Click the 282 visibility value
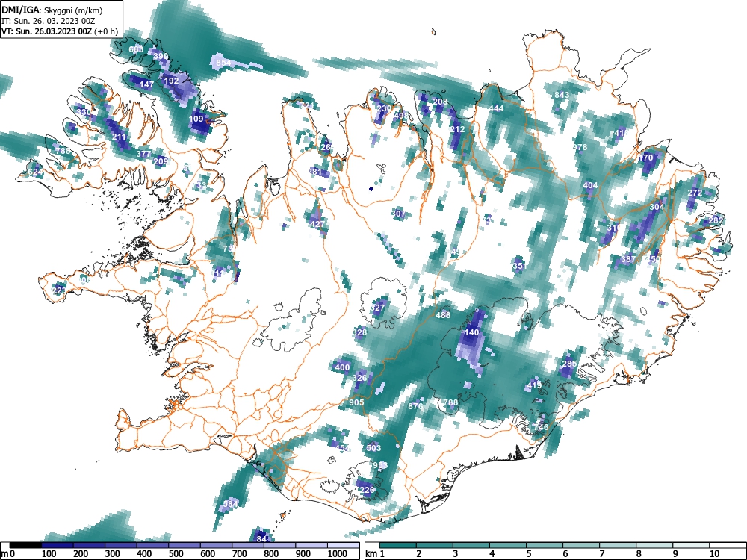 point(716,220)
